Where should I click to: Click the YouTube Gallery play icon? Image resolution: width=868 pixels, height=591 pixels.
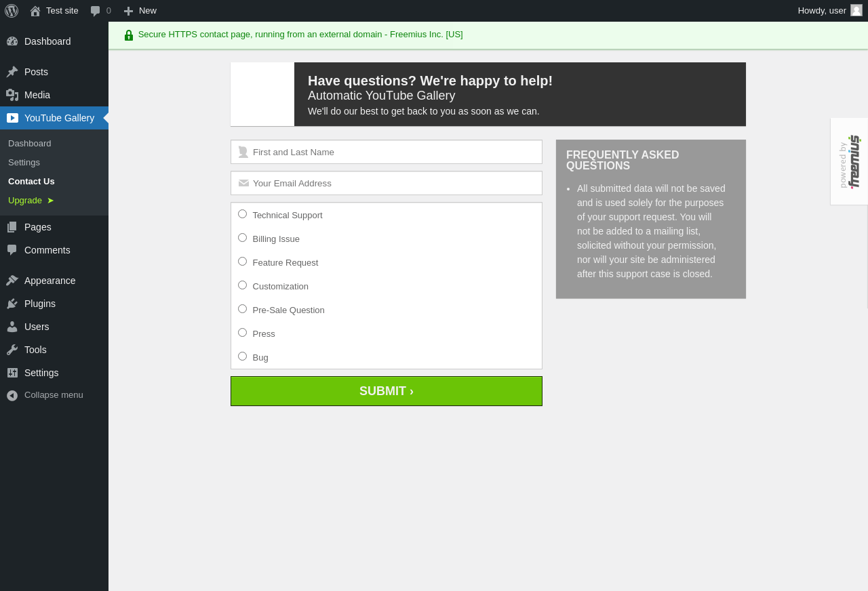click(12, 118)
